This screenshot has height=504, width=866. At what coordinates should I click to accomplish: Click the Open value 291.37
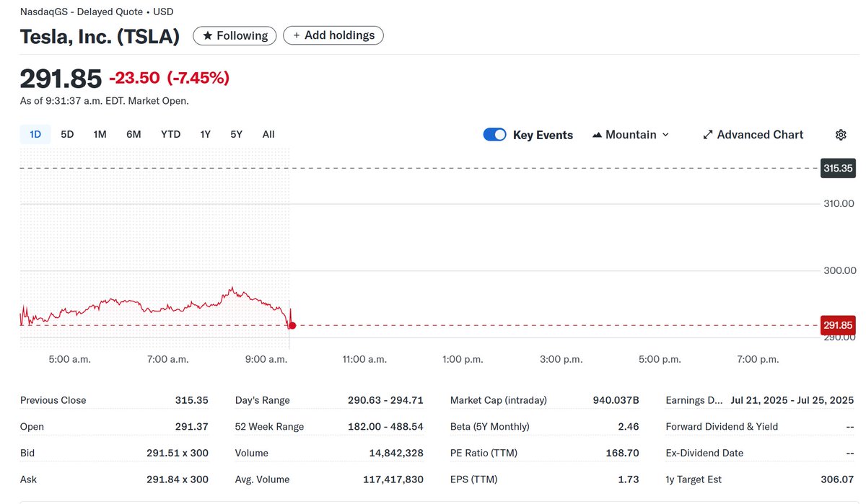coord(191,427)
